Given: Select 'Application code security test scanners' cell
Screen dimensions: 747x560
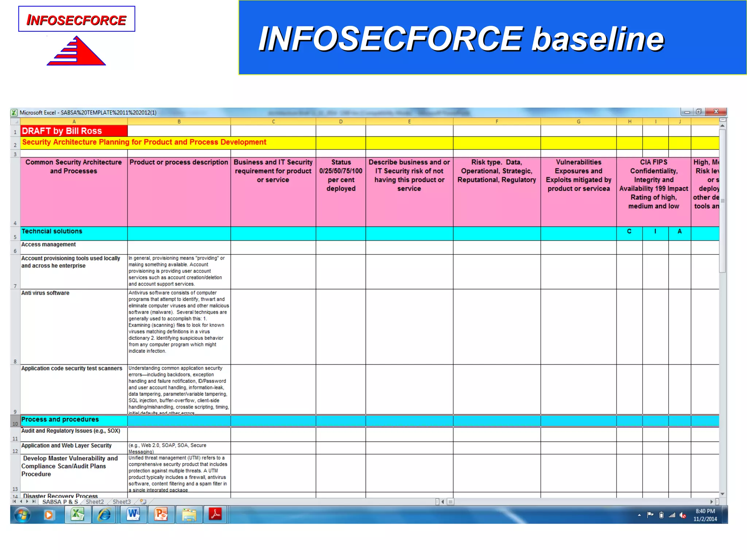Looking at the screenshot, I should 74,389.
